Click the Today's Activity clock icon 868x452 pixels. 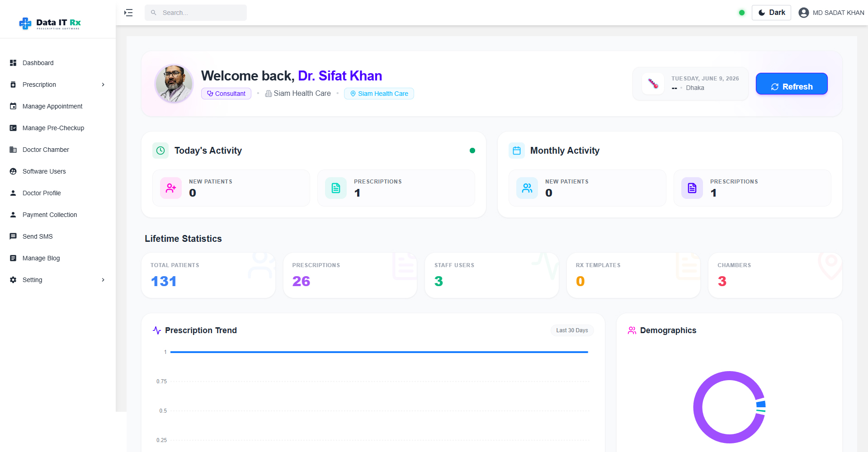tap(160, 151)
